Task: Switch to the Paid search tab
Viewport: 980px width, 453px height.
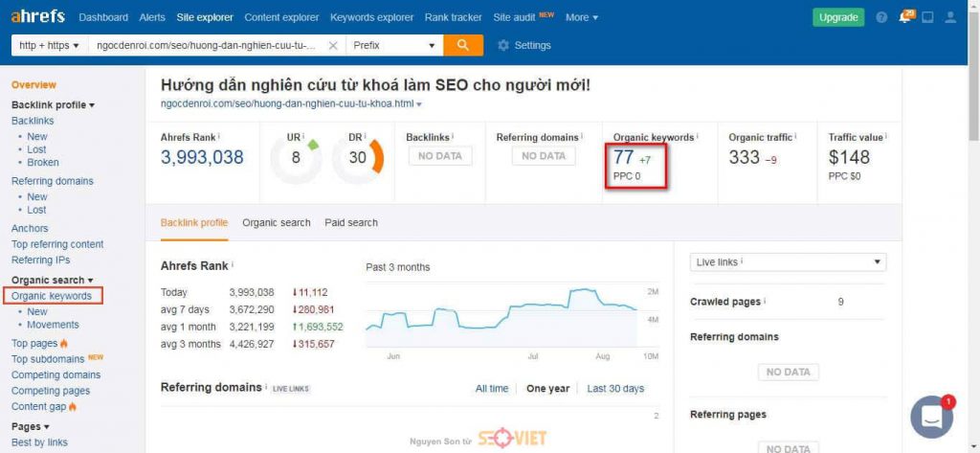Action: [351, 222]
